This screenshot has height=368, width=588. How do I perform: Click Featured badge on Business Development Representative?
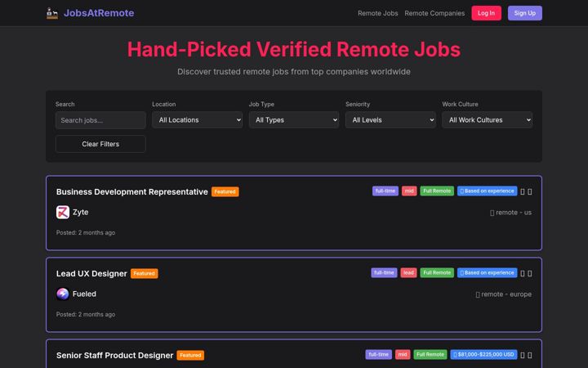coord(225,192)
